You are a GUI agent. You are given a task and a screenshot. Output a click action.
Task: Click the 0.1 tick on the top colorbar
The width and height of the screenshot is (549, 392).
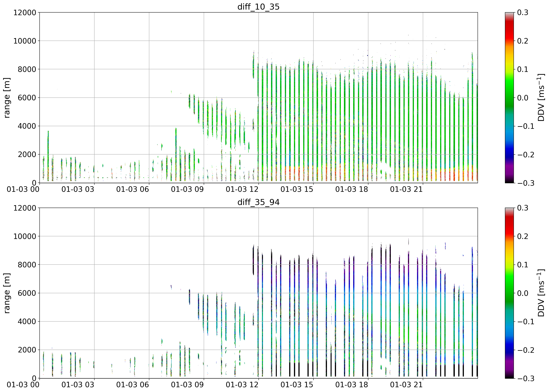pyautogui.click(x=523, y=69)
